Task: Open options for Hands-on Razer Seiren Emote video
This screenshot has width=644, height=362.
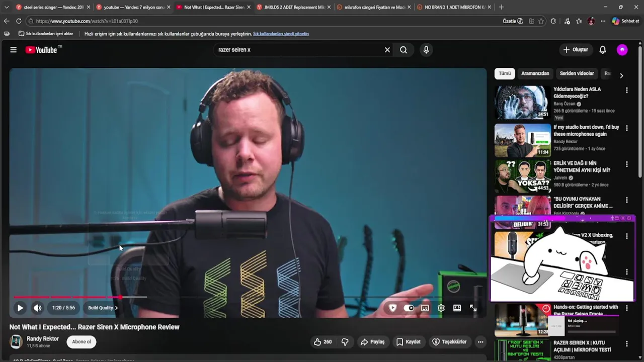Action: tap(627, 308)
